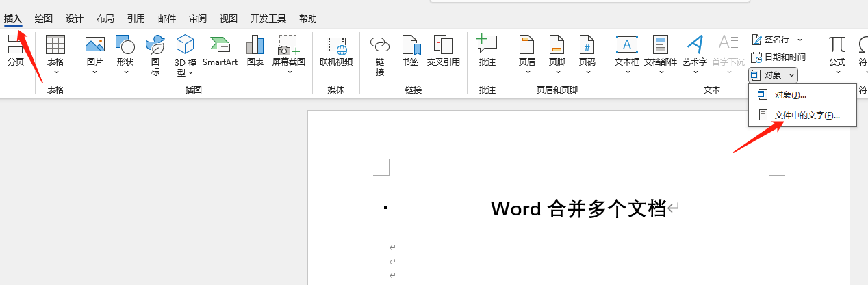Open the 审阅 tab

coord(198,19)
